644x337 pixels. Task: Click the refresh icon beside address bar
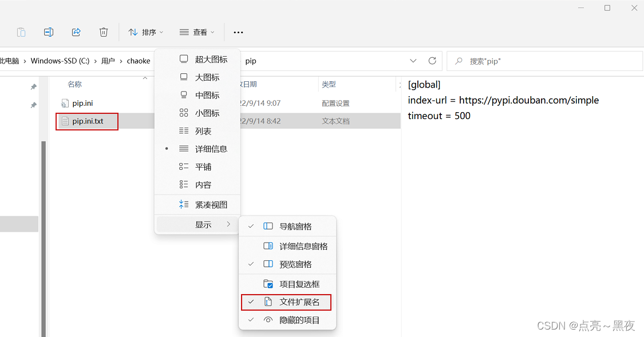pos(432,61)
